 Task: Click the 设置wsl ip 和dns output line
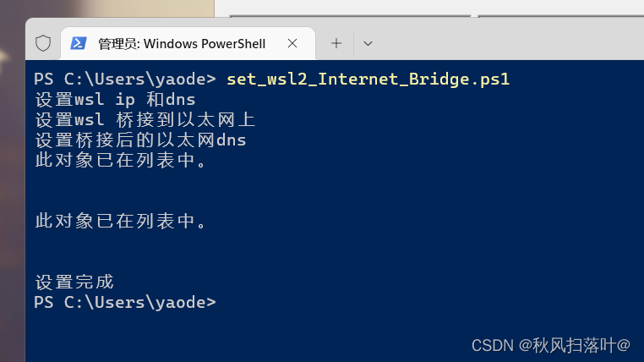click(x=115, y=100)
